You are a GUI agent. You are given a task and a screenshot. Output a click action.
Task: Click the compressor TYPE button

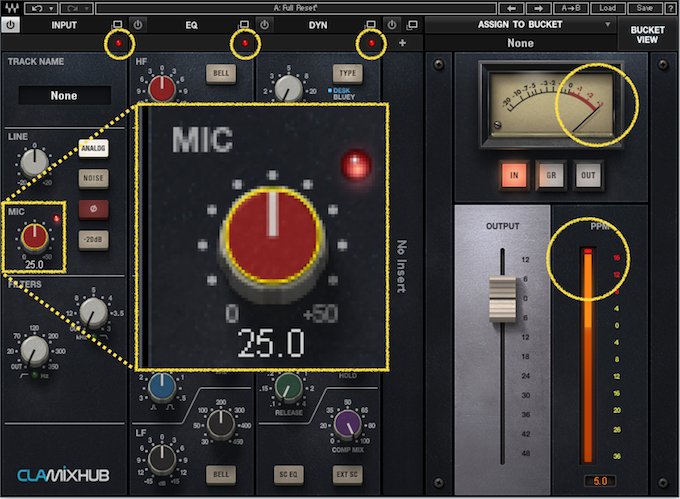point(347,73)
